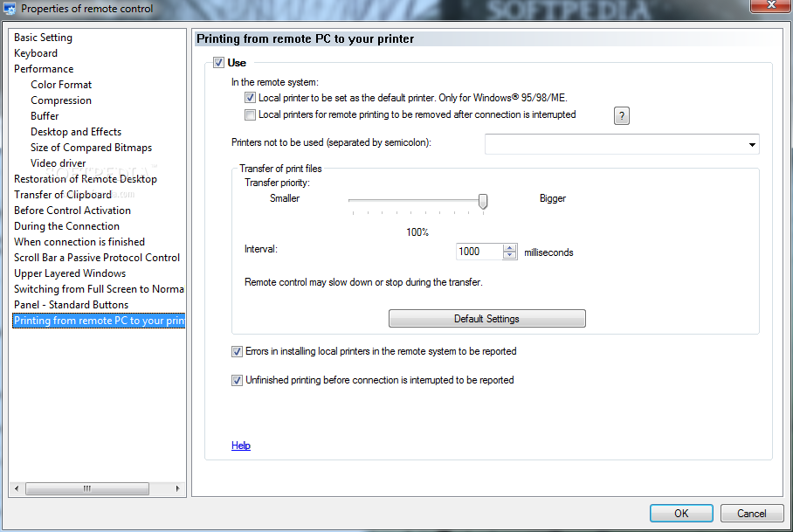Click the list scrollbar right arrow
This screenshot has width=793, height=532.
[x=177, y=488]
